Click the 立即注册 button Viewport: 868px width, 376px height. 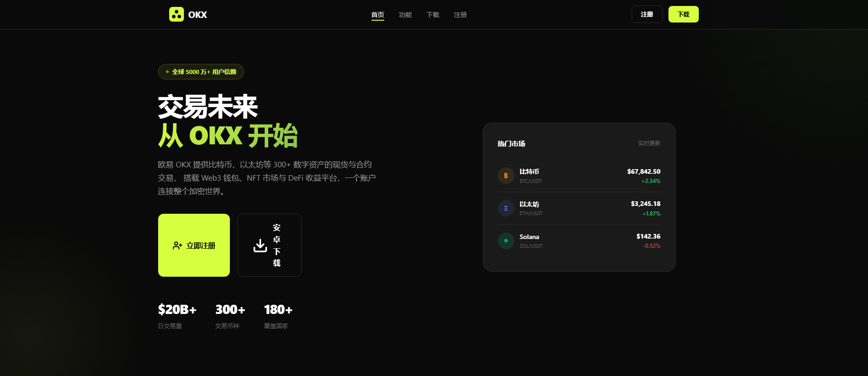tap(194, 245)
